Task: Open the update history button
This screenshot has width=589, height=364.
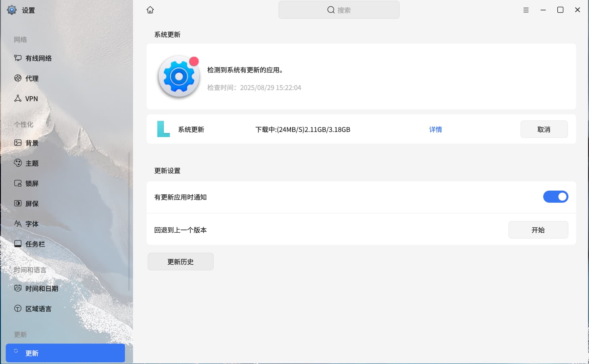Action: 181,262
